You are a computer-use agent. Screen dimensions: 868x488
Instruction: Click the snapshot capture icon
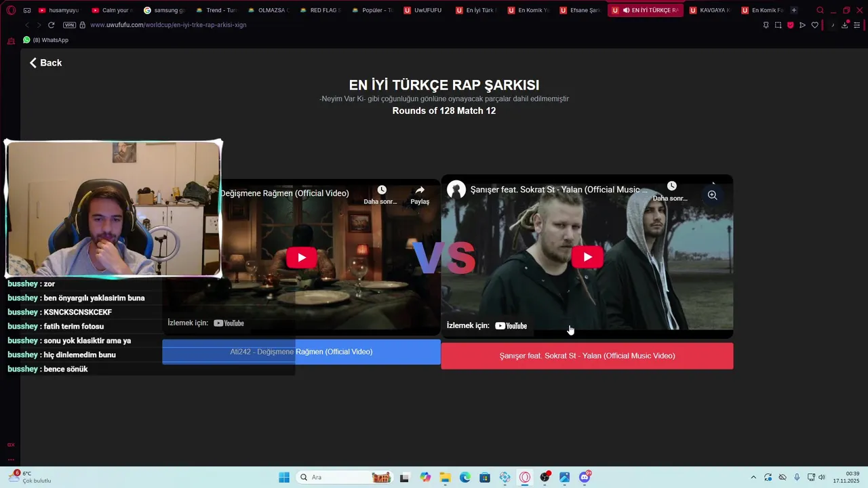778,25
